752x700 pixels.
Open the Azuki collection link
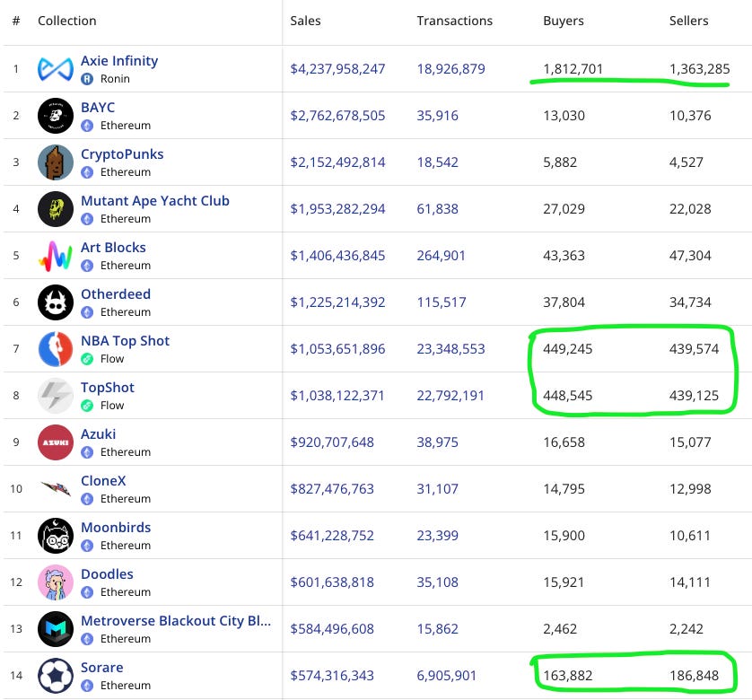[x=99, y=434]
